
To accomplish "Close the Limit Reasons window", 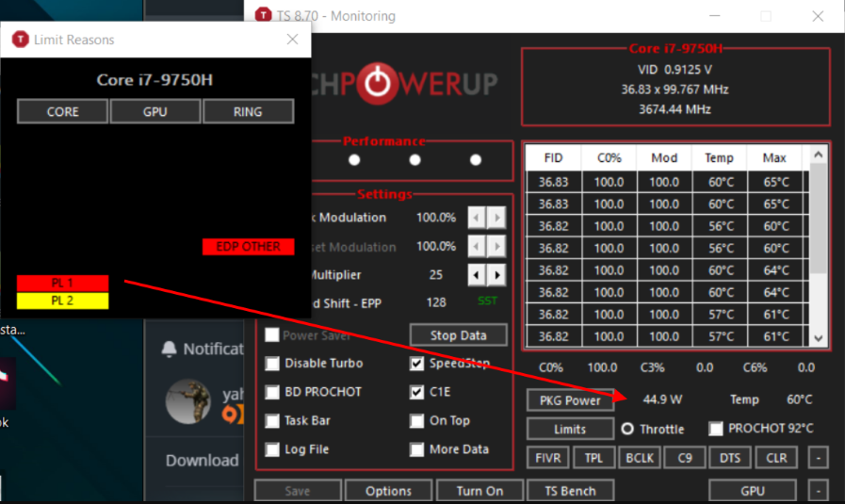I will 292,40.
